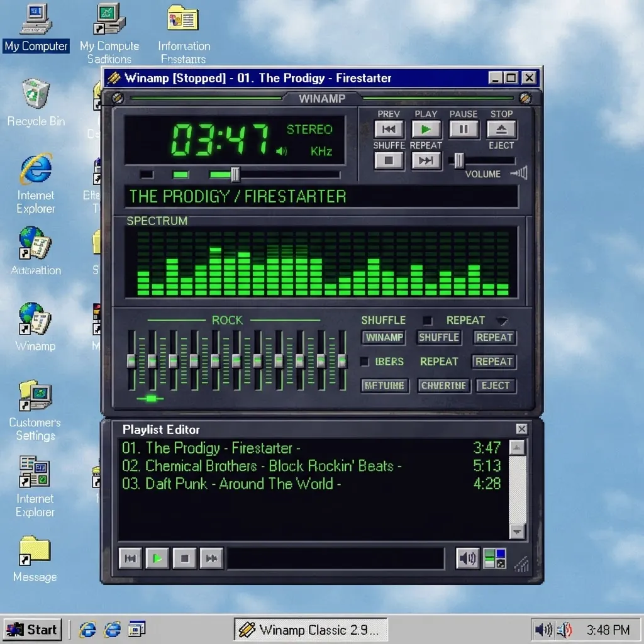Click the rightmost equalizer band slider

341,360
